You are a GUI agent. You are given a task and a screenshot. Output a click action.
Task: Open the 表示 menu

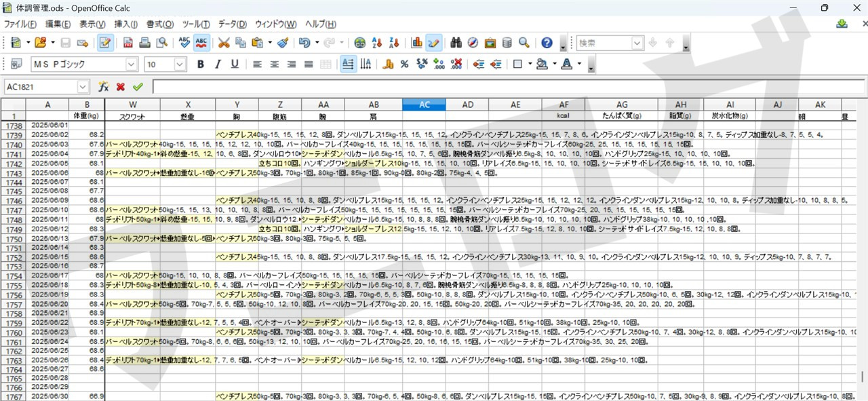pos(92,24)
